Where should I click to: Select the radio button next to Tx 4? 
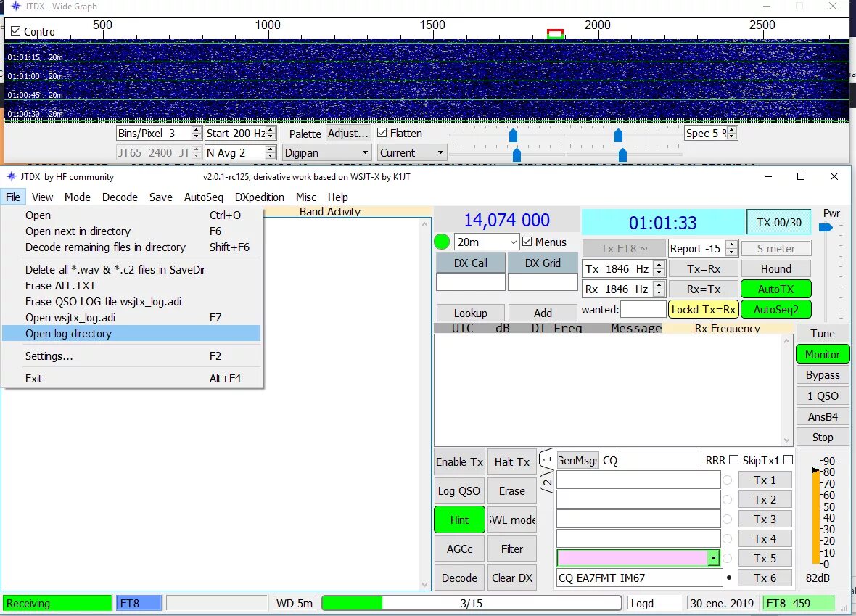pos(727,539)
